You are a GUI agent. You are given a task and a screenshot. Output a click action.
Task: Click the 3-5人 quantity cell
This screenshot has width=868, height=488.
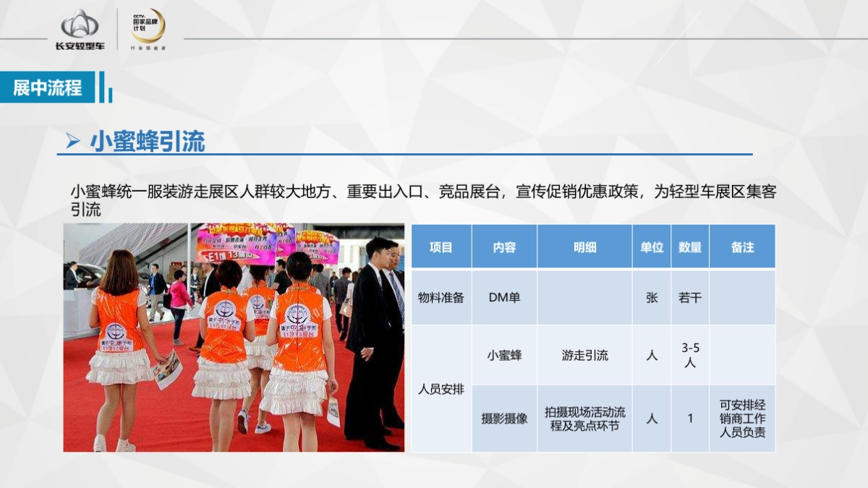[690, 355]
